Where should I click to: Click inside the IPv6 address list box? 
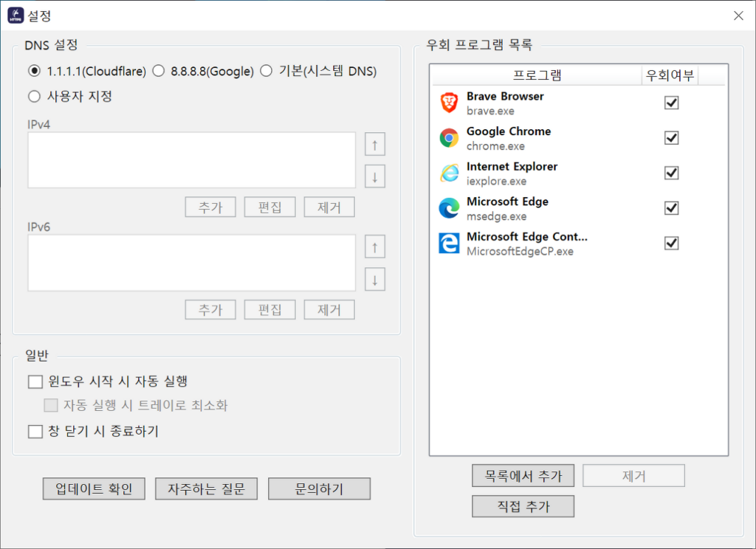pyautogui.click(x=191, y=263)
